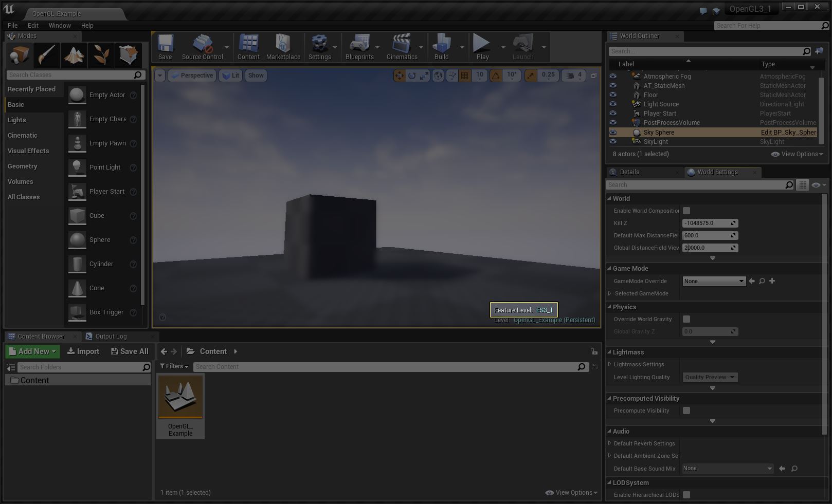Toggle visibility of the SkyLight actor
Image resolution: width=832 pixels, height=504 pixels.
click(613, 142)
